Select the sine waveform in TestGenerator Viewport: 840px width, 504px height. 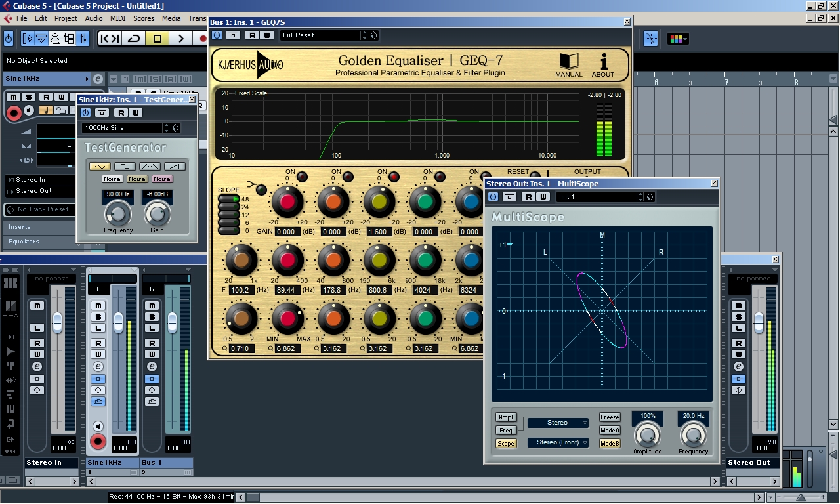click(x=100, y=166)
